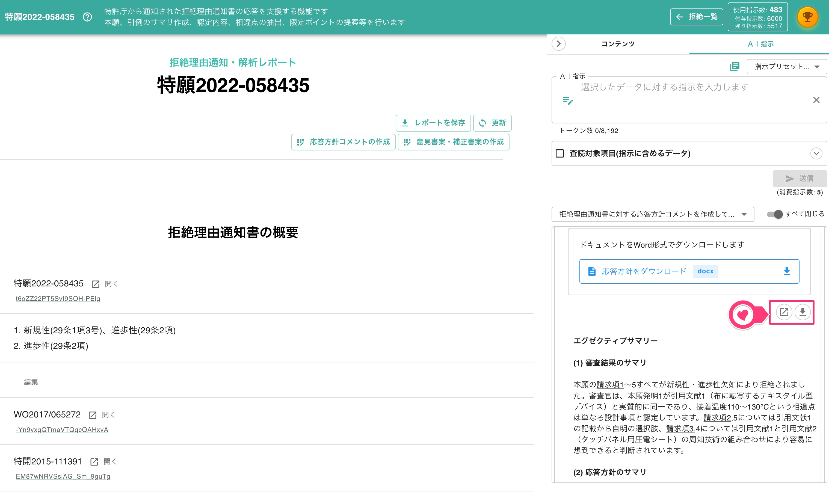Click rejection reason 2. 進歩性(29条2項) line
This screenshot has height=504, width=829.
pyautogui.click(x=51, y=346)
